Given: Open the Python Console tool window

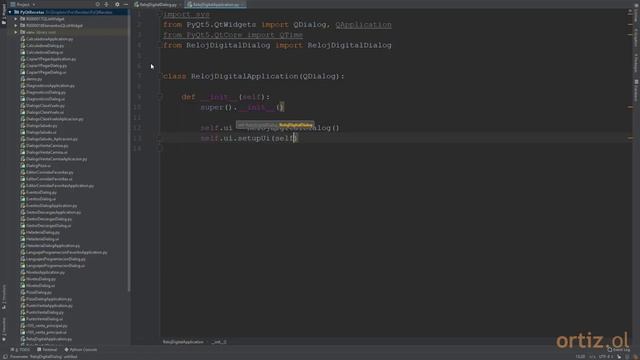Looking at the screenshot, I should [81, 350].
